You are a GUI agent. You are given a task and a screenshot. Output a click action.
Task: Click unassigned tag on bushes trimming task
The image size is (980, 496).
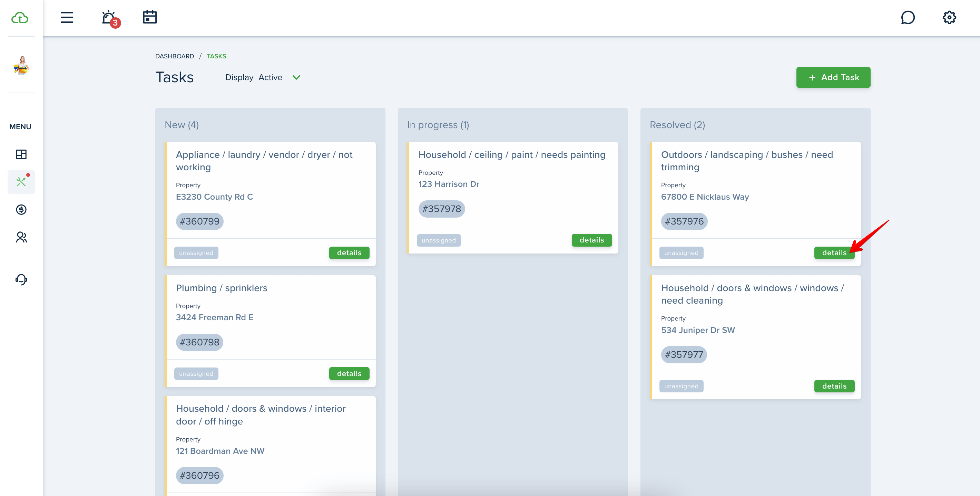pos(682,253)
